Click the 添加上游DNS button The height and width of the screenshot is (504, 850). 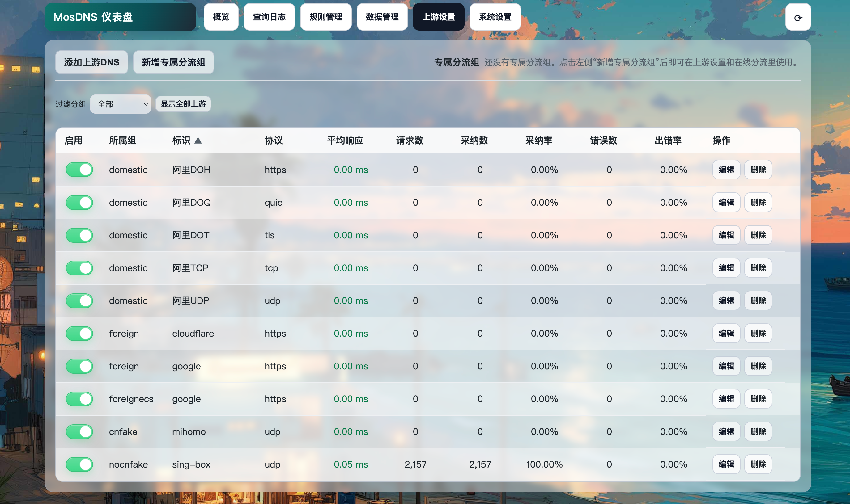click(92, 62)
